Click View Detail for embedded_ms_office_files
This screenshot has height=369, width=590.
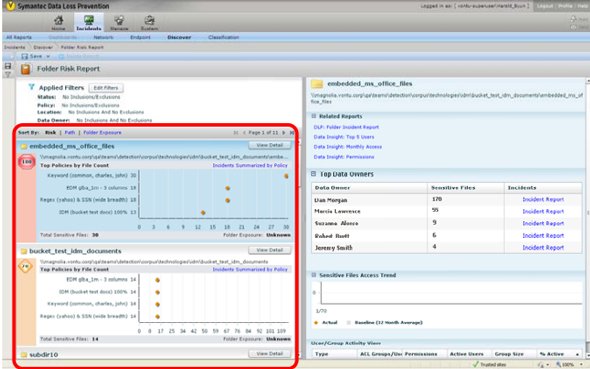point(269,145)
